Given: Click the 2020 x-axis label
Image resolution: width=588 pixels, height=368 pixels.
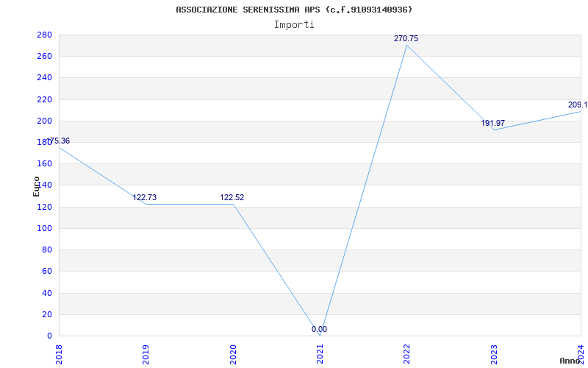Looking at the screenshot, I should [233, 355].
